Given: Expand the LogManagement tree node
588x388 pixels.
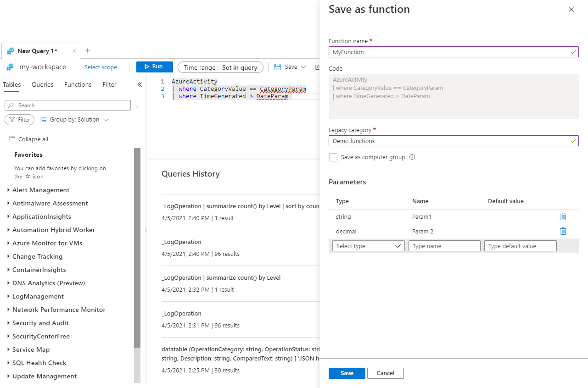Looking at the screenshot, I should pos(9,296).
